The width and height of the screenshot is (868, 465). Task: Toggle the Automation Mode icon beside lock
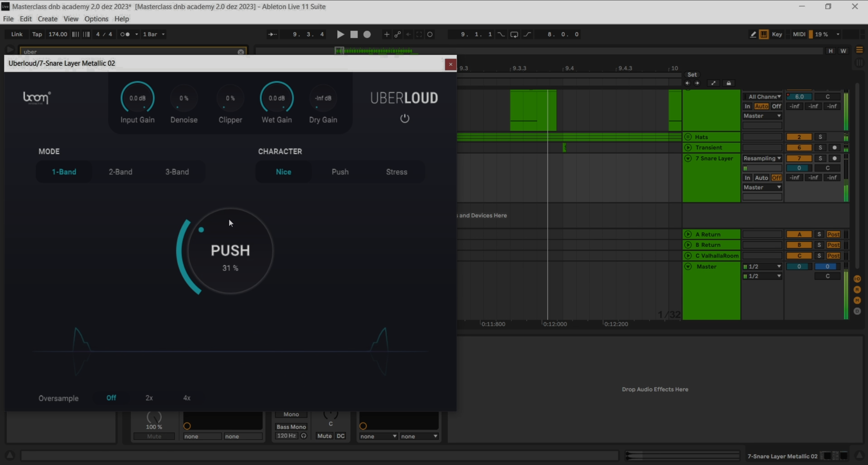[x=713, y=83]
